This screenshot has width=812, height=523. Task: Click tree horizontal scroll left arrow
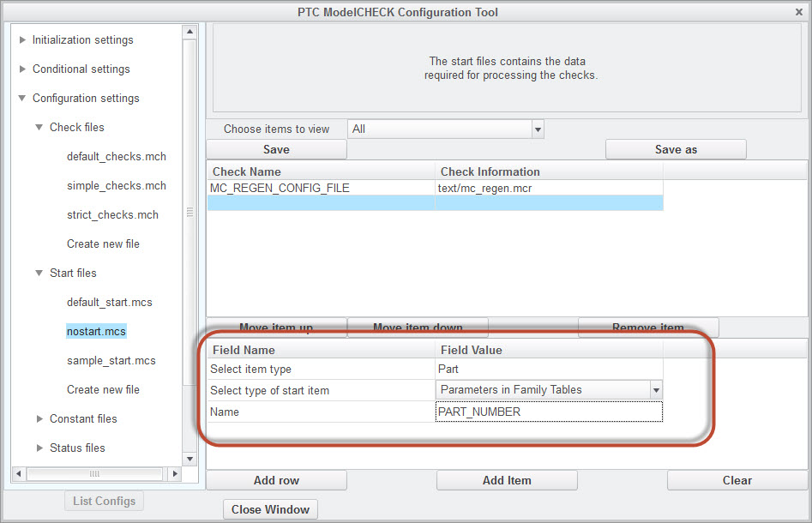point(19,473)
